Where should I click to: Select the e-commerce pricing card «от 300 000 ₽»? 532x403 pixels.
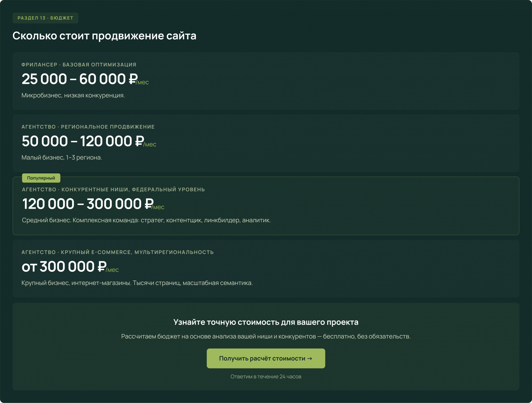[x=266, y=268]
